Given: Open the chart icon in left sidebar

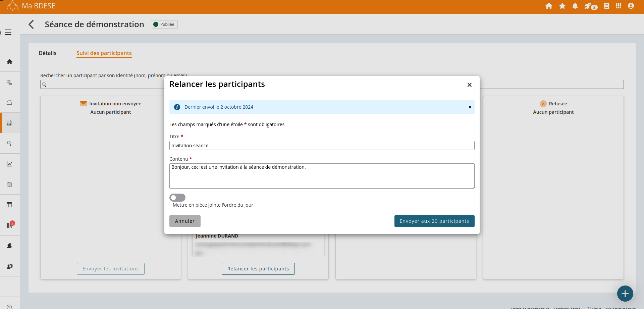Looking at the screenshot, I should [9, 164].
